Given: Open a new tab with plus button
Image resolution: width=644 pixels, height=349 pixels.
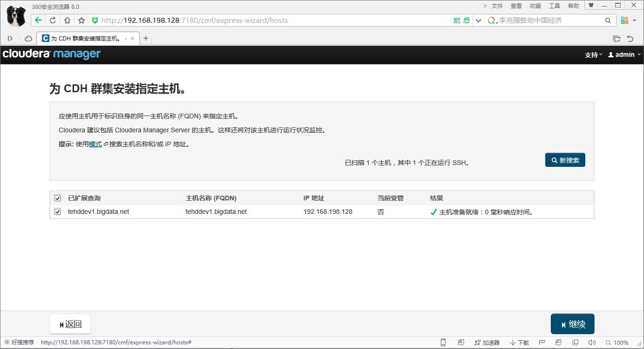Looking at the screenshot, I should click(146, 38).
